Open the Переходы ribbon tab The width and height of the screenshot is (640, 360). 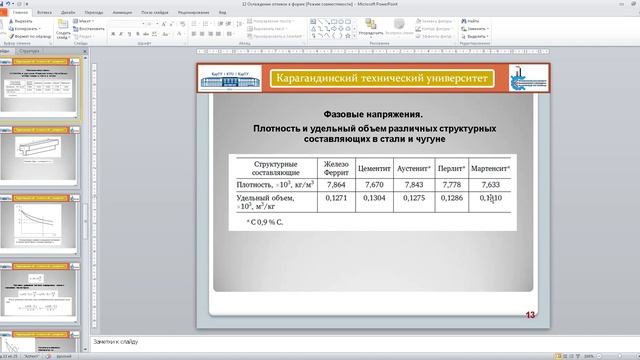(x=94, y=13)
